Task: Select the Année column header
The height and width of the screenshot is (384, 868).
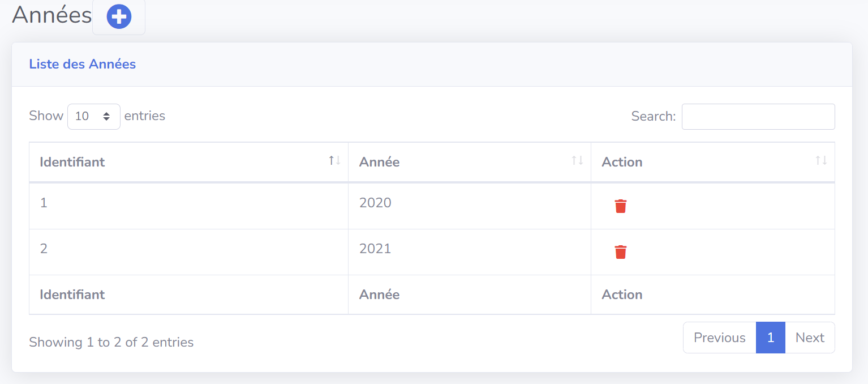Action: [x=379, y=162]
